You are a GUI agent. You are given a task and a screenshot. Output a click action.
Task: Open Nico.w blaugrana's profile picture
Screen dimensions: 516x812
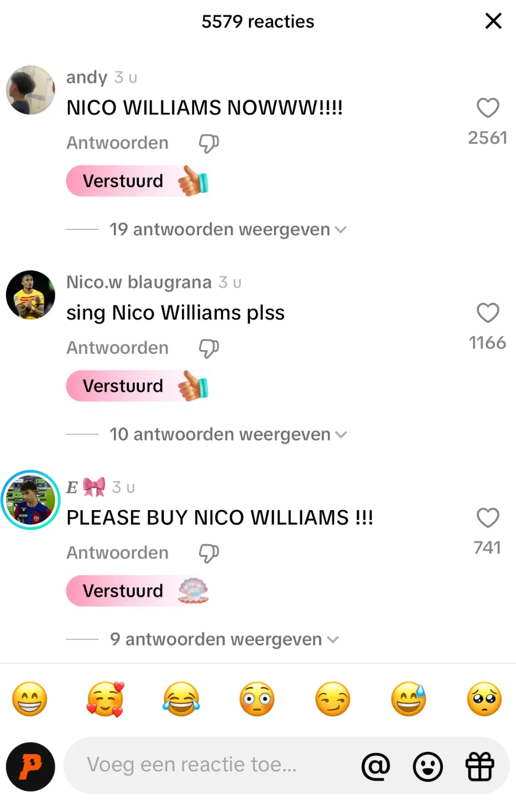pyautogui.click(x=30, y=295)
